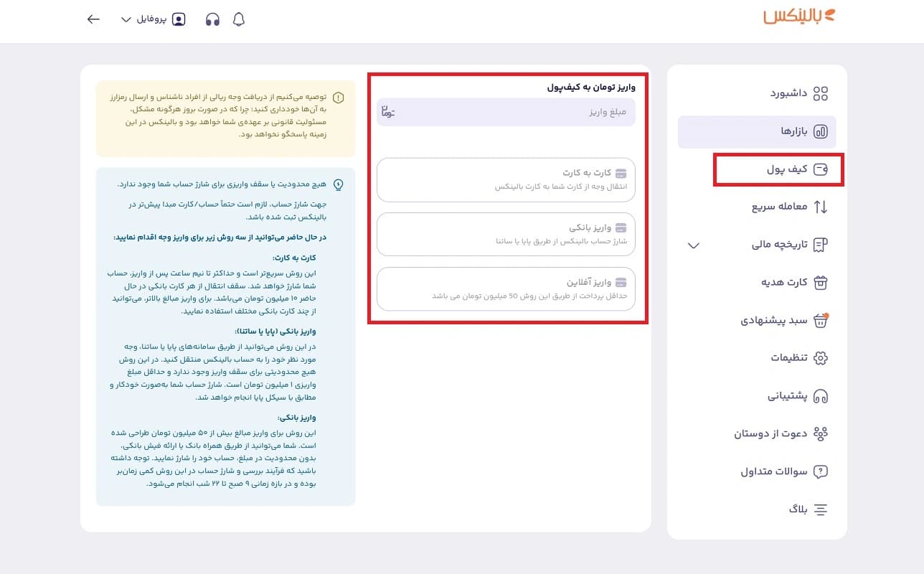Expand the تاریخچه مالی submenu chevron
The height and width of the screenshot is (574, 924).
(x=693, y=245)
